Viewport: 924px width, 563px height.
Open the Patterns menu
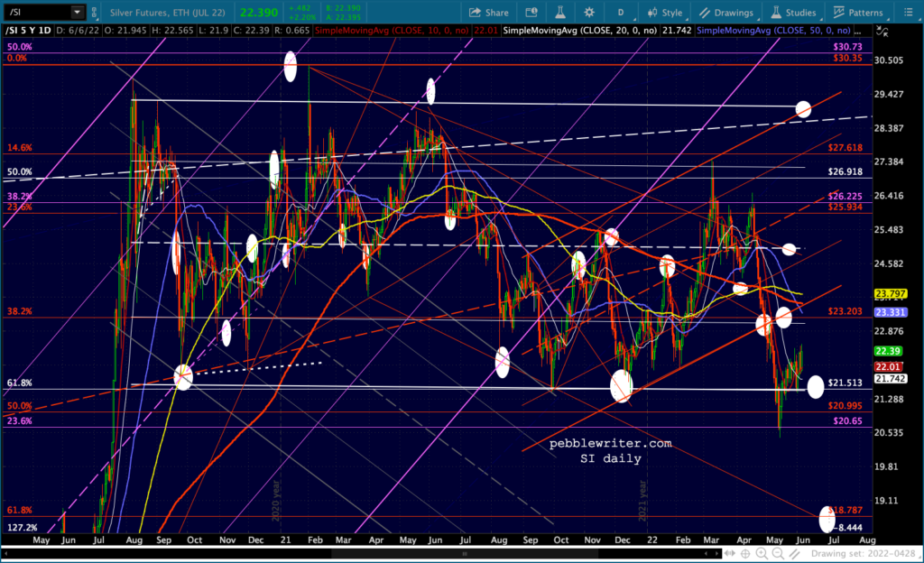(x=858, y=13)
